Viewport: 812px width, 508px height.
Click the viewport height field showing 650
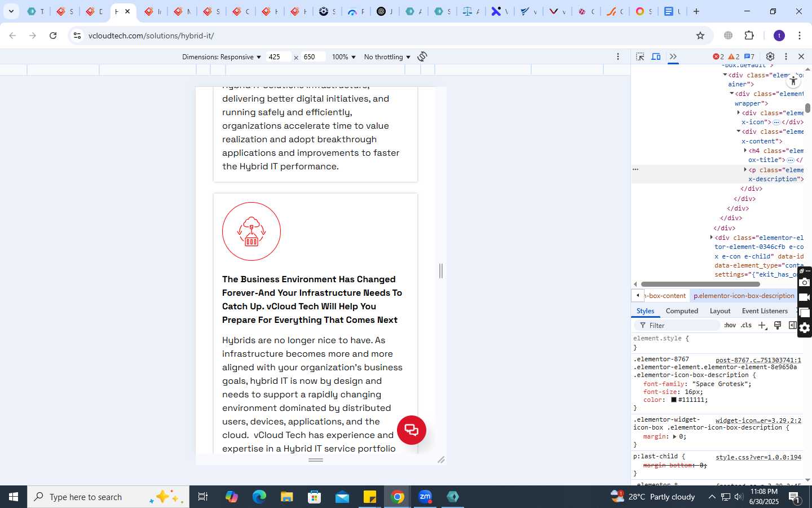coord(314,57)
